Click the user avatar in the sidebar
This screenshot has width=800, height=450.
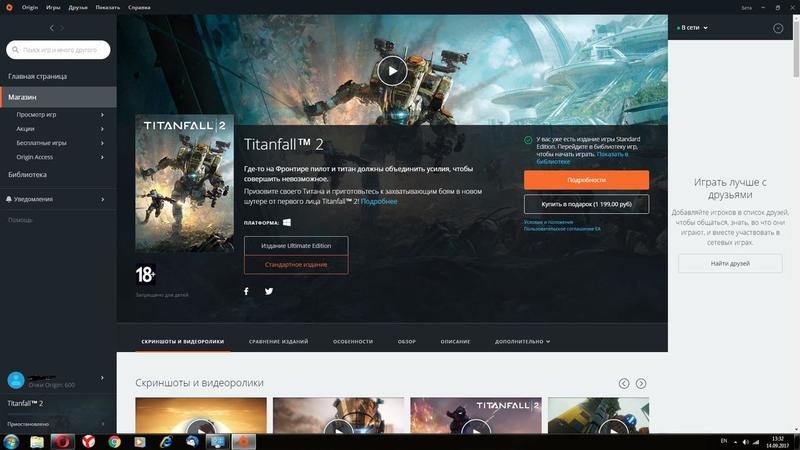[x=16, y=380]
